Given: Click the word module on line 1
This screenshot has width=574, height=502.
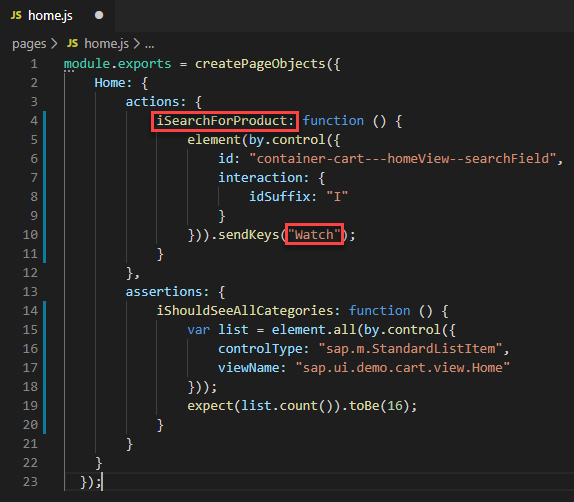Looking at the screenshot, I should [x=87, y=64].
